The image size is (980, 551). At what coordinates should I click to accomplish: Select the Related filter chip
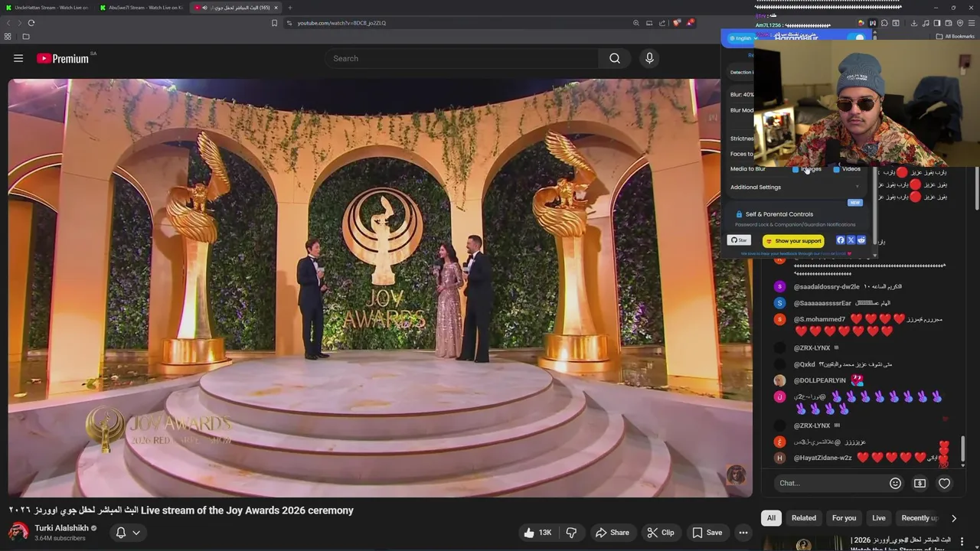(x=803, y=518)
